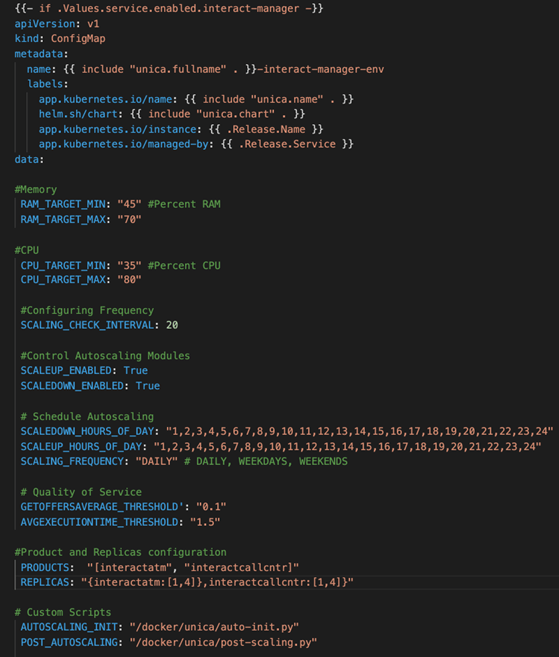Click CPU_TARGET_MIN key

point(63,265)
